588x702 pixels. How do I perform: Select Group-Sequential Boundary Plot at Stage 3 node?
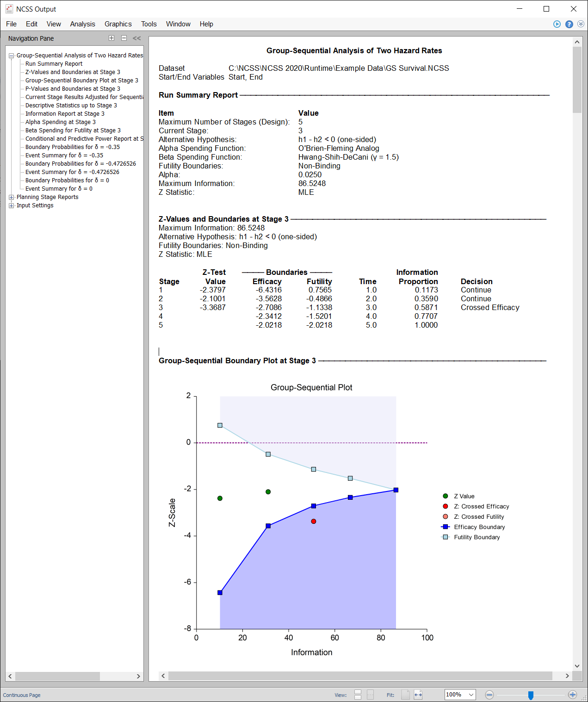[x=82, y=81]
